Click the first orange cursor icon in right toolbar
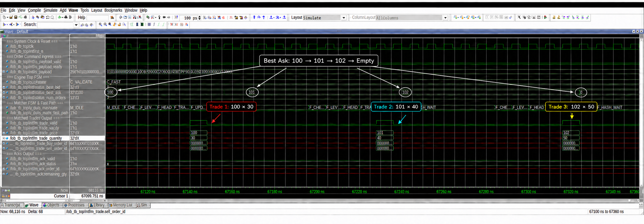This screenshot has height=224, width=644. coord(554,18)
